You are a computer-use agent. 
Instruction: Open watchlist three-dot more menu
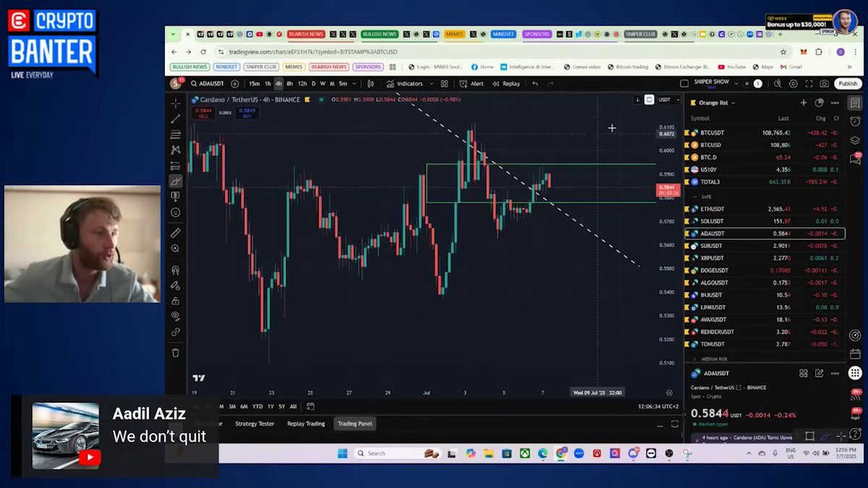(x=835, y=103)
